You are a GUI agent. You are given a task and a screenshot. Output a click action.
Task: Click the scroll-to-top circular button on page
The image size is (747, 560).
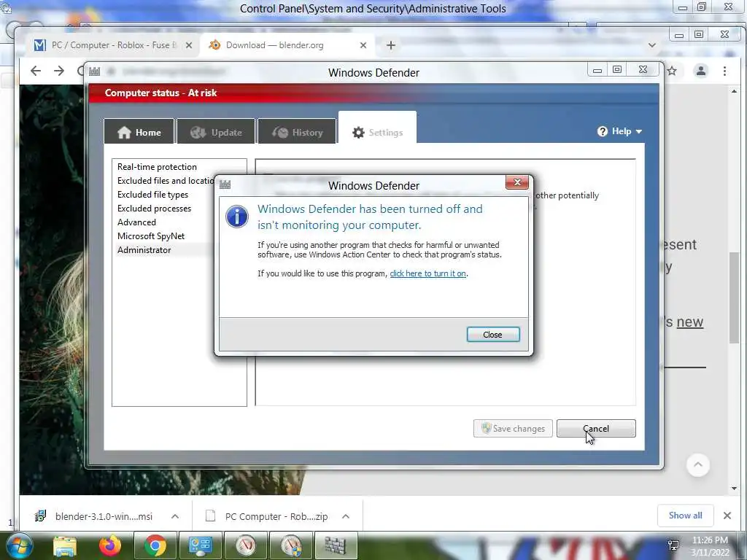(x=698, y=464)
